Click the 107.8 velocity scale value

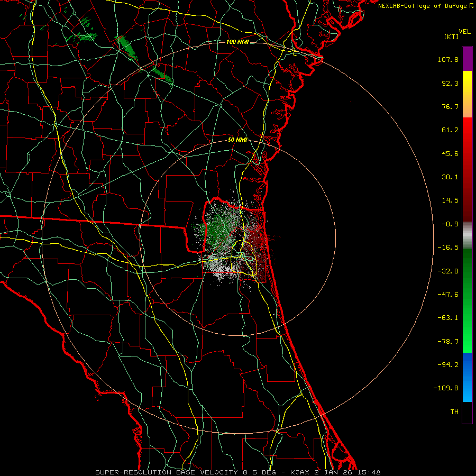point(448,59)
